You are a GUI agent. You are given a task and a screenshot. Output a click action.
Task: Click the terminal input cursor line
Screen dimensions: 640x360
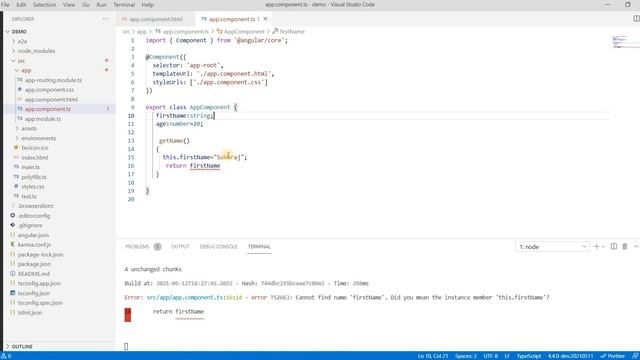(126, 346)
